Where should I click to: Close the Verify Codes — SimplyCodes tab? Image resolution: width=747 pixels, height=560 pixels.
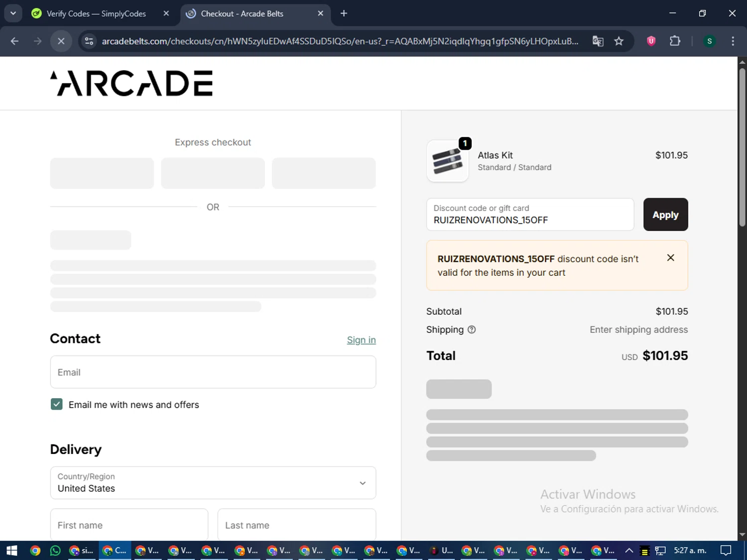pyautogui.click(x=166, y=13)
